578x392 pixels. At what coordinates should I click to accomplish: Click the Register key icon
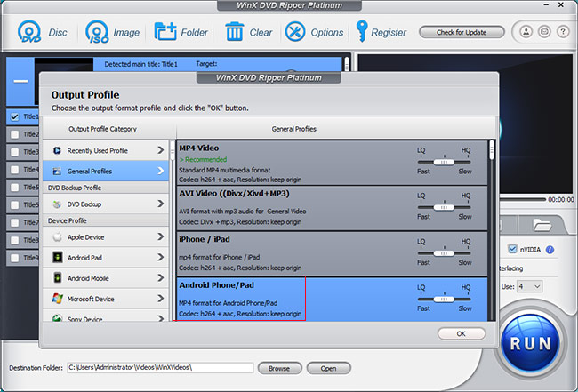(x=362, y=31)
